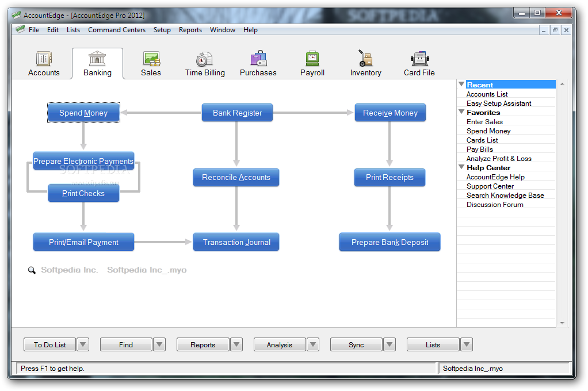
Task: Collapse the Favorites section triangle
Action: tap(461, 112)
